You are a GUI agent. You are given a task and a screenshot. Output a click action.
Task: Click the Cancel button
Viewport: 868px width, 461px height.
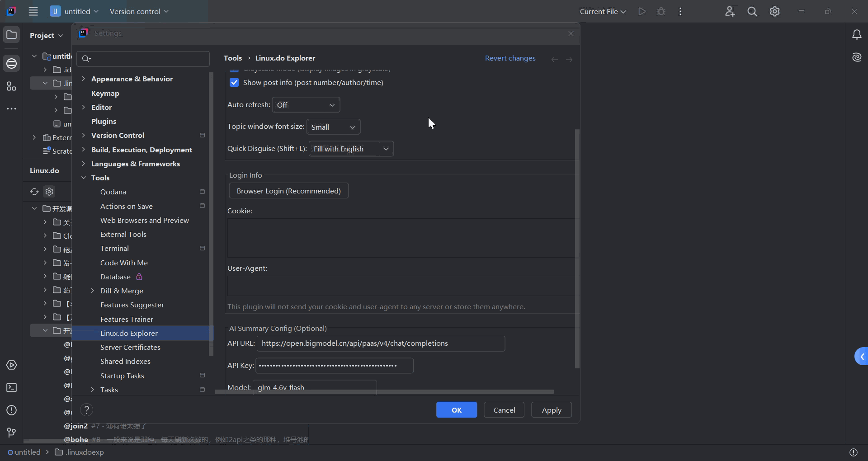point(504,410)
